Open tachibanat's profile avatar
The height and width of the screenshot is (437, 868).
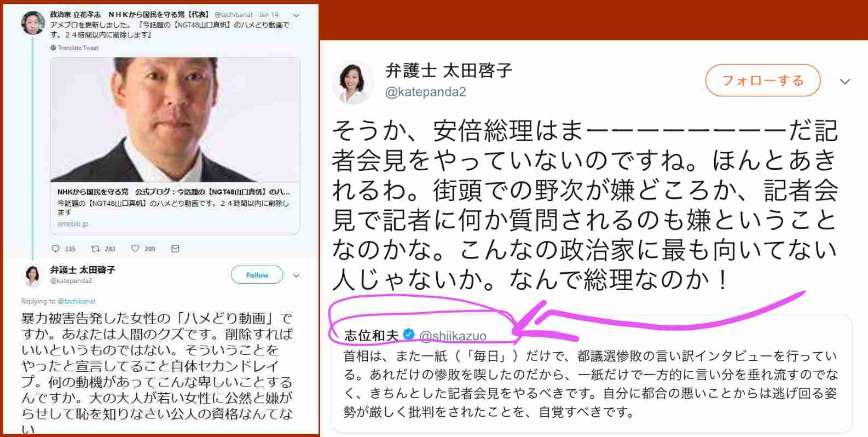[x=33, y=23]
